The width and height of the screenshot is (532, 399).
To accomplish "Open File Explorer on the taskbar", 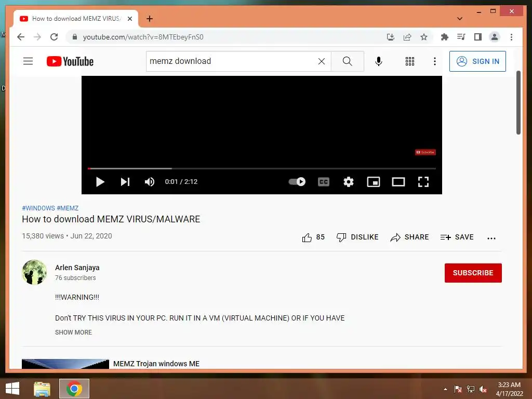I will 42,389.
